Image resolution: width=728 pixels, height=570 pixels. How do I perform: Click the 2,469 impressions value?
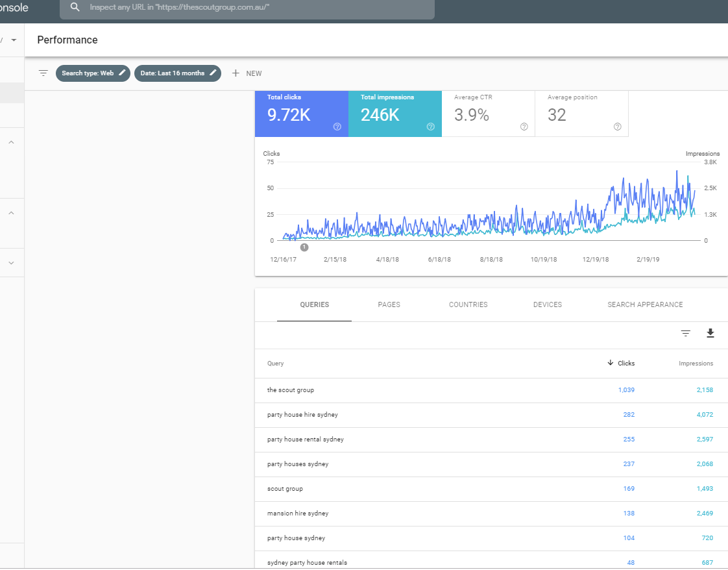[x=705, y=514]
